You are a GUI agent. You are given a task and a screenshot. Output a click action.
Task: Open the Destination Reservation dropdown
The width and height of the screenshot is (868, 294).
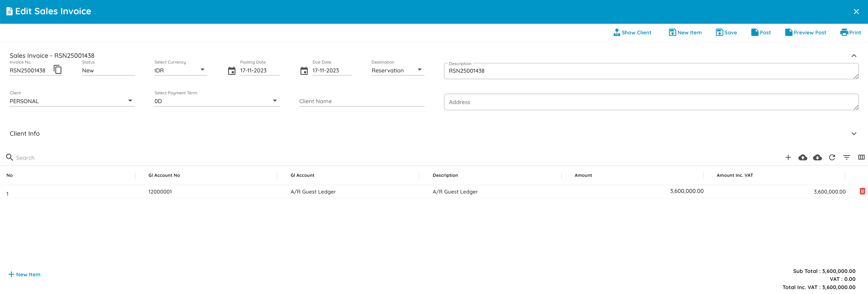397,70
